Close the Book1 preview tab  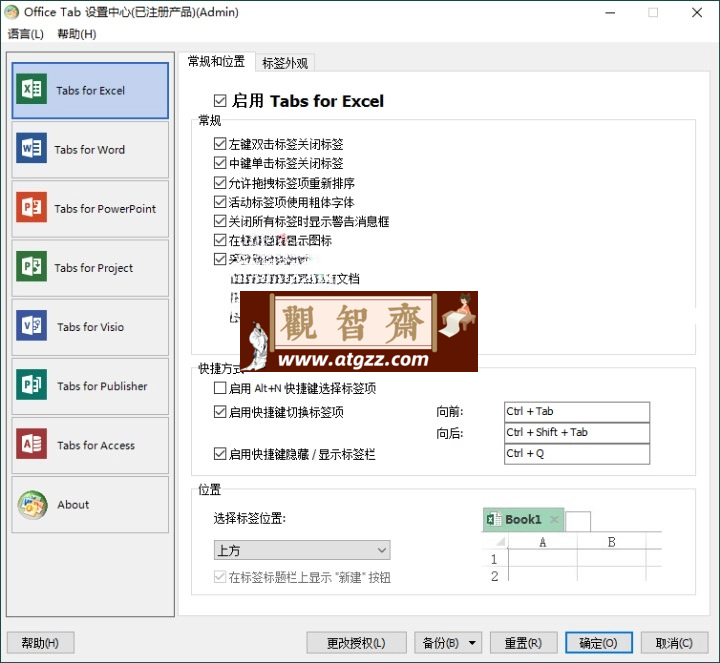554,519
